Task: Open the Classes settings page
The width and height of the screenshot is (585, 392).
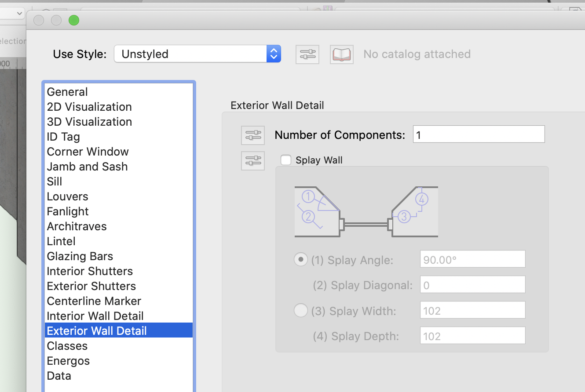Action: (67, 346)
